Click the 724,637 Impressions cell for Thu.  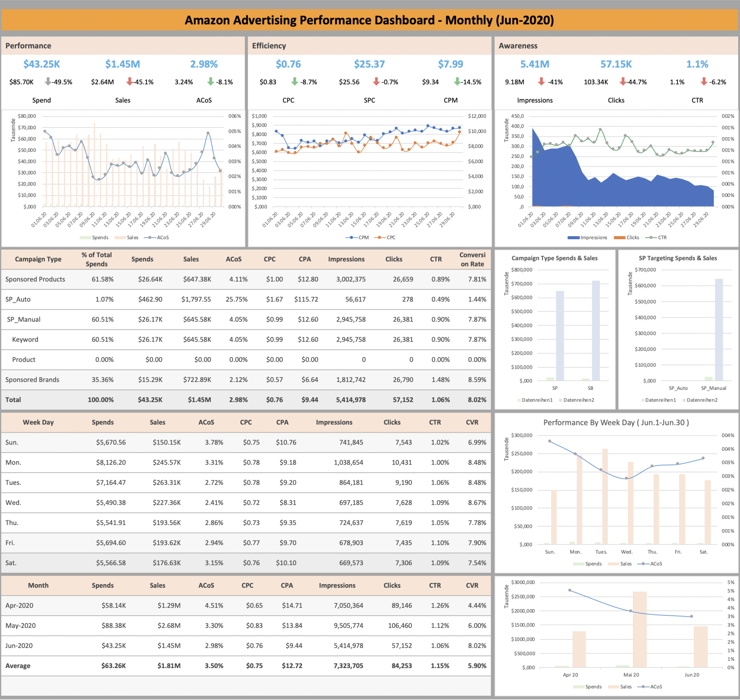351,522
